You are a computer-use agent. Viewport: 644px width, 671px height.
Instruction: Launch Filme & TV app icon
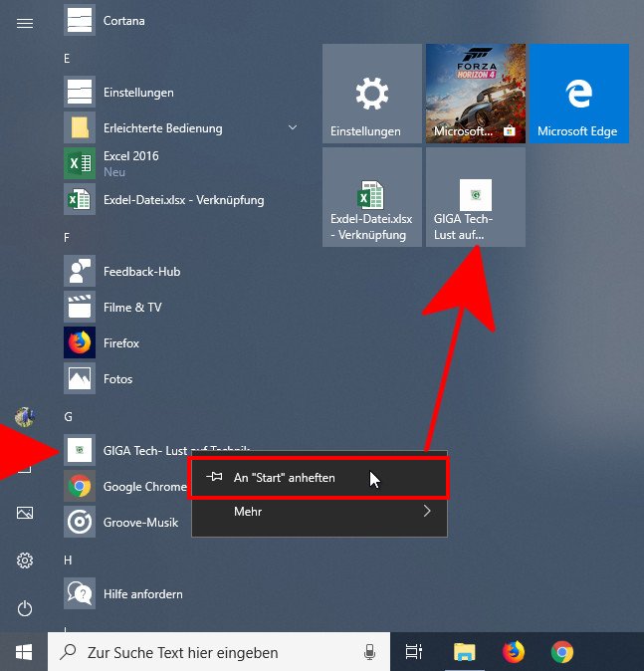(80, 307)
